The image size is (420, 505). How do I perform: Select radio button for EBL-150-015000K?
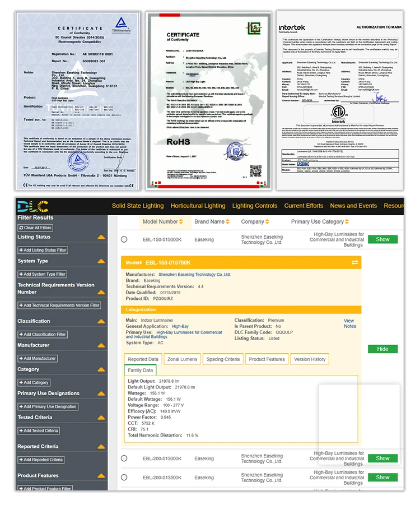tap(124, 239)
